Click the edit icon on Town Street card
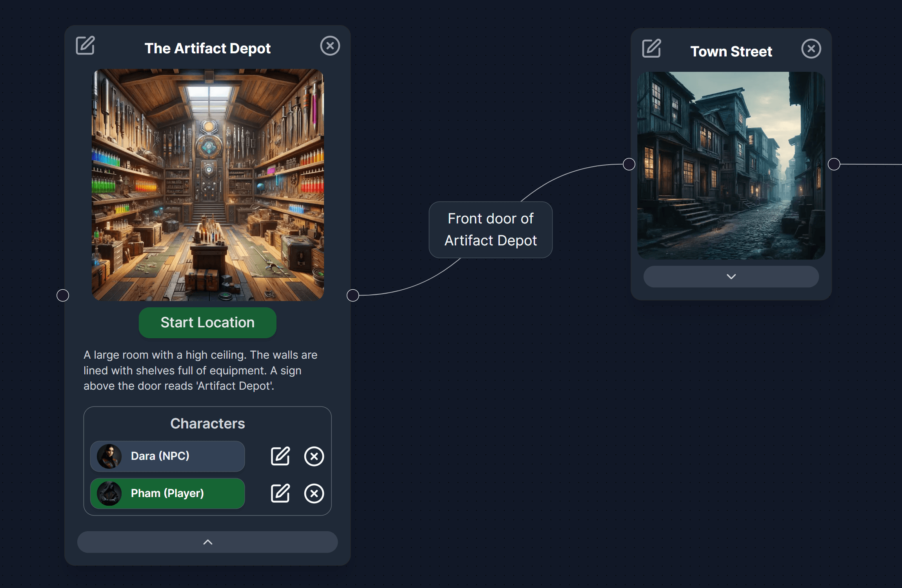This screenshot has height=588, width=902. (x=650, y=49)
